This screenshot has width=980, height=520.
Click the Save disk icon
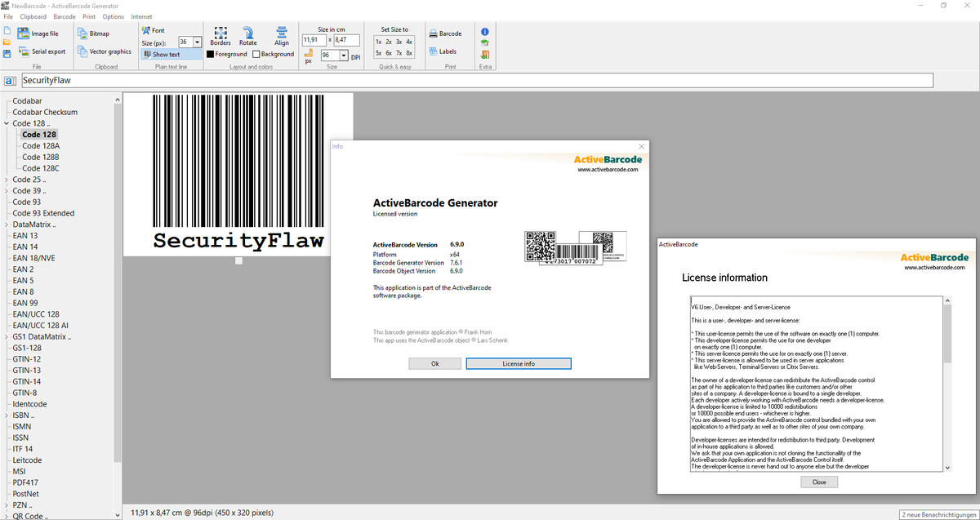[7, 53]
